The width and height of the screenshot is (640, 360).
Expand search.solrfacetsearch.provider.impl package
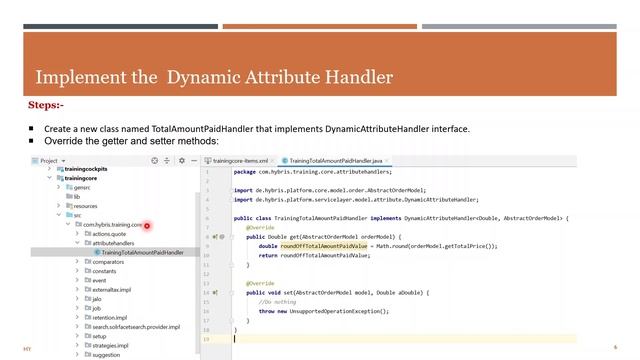[77, 327]
